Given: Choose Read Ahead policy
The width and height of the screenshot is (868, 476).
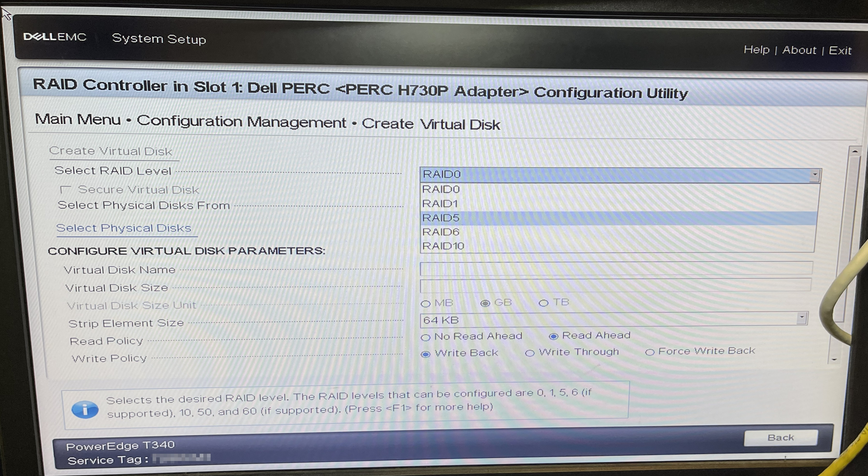Looking at the screenshot, I should click(553, 336).
